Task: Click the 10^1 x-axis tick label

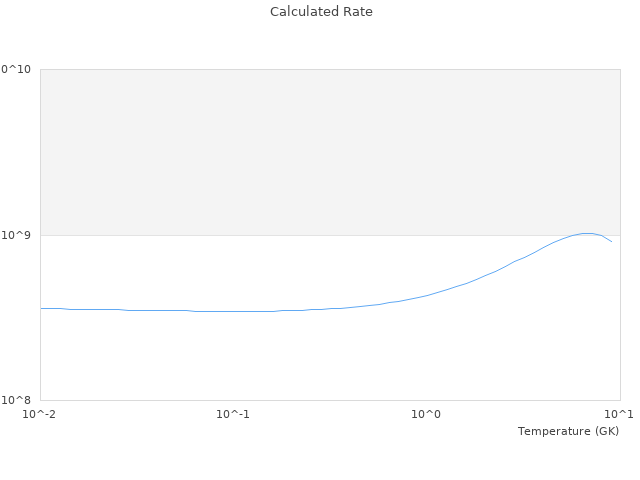Action: click(x=619, y=414)
